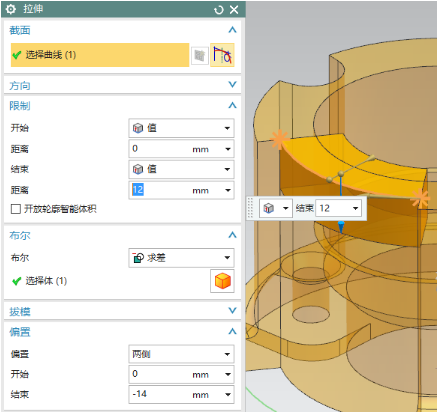Image resolution: width=437 pixels, height=413 pixels.
Task: Open the 布尔 求差 dropdown
Action: [181, 258]
